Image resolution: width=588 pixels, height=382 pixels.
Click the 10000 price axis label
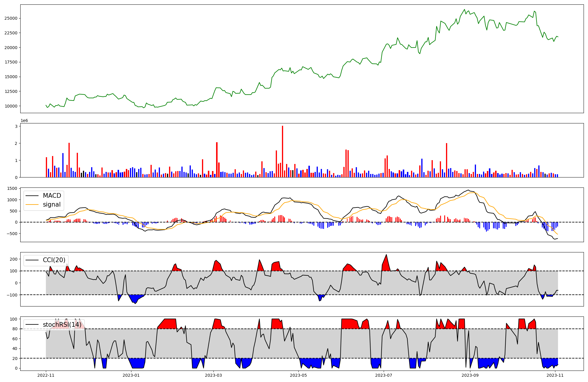click(11, 106)
